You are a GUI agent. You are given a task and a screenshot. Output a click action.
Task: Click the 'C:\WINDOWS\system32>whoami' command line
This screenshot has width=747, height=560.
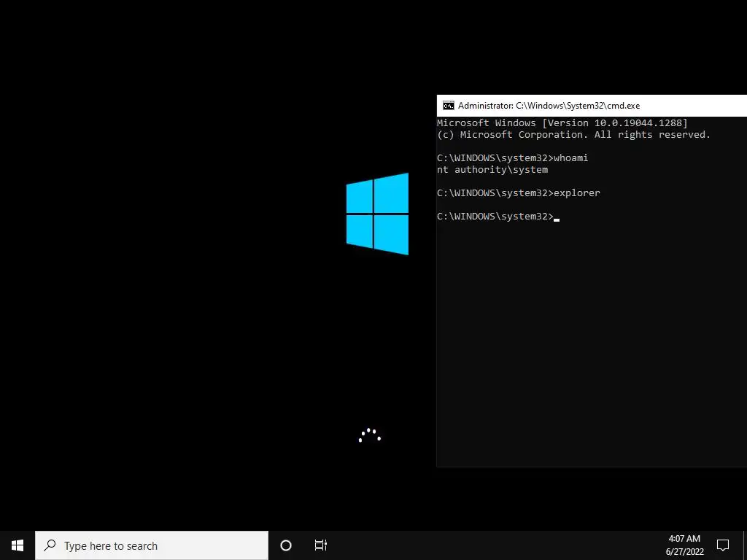click(512, 157)
